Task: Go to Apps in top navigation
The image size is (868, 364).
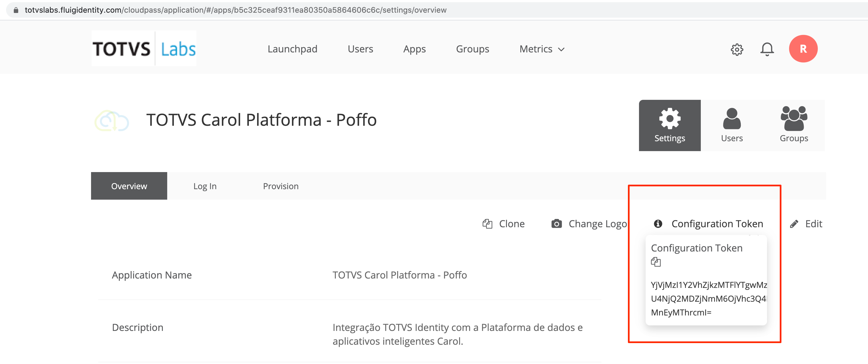Action: [x=414, y=49]
